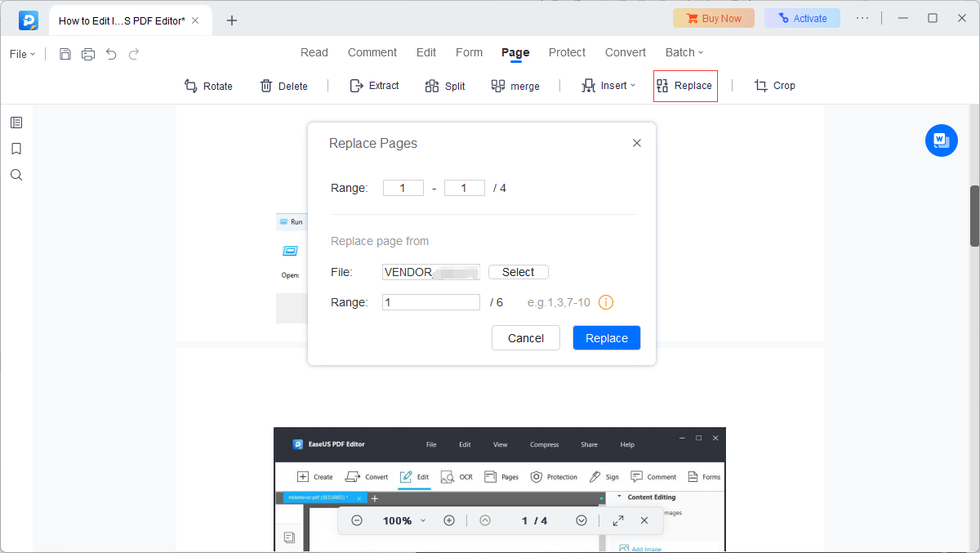Viewport: 980px width, 553px height.
Task: Click the Crop pages tool
Action: click(x=774, y=86)
